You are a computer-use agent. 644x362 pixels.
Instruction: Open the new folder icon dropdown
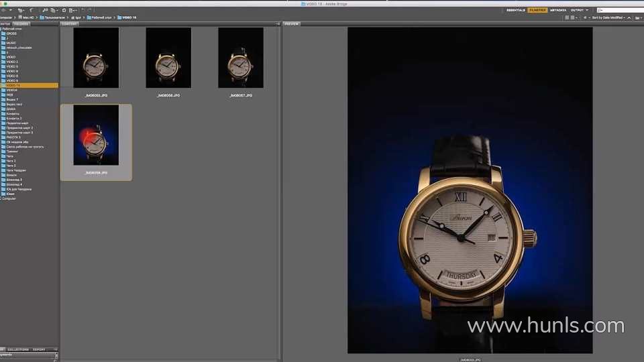tap(638, 17)
